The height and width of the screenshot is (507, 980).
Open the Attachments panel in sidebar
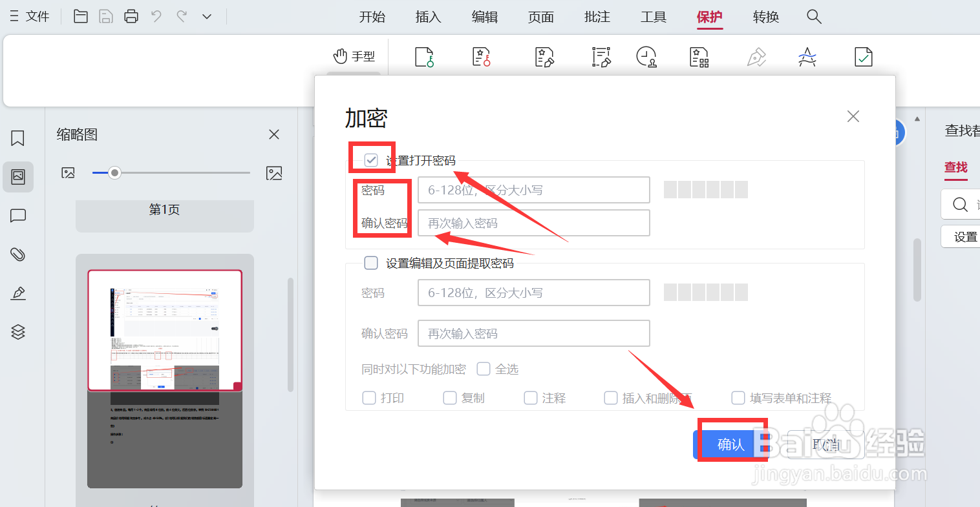tap(17, 254)
